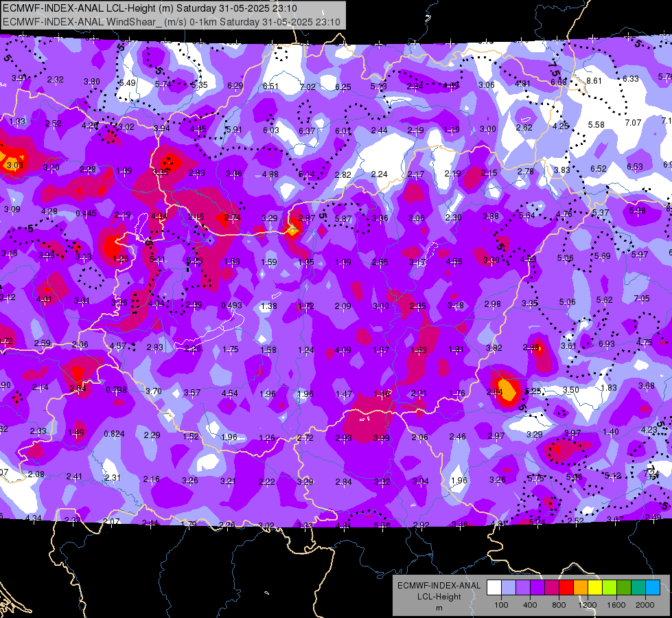Click the wind shear value "2.87"
This screenshot has height=618, width=672.
coord(307,218)
